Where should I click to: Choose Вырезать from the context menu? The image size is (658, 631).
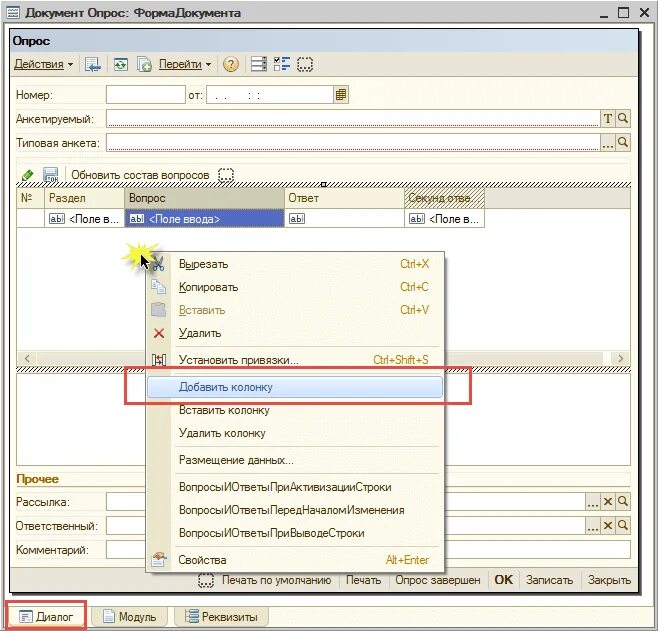pos(295,264)
